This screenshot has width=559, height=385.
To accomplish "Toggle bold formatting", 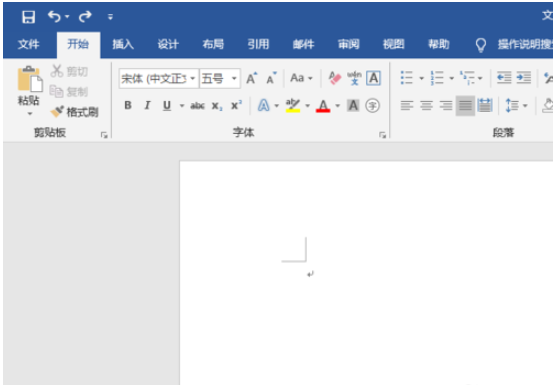I will (x=128, y=106).
